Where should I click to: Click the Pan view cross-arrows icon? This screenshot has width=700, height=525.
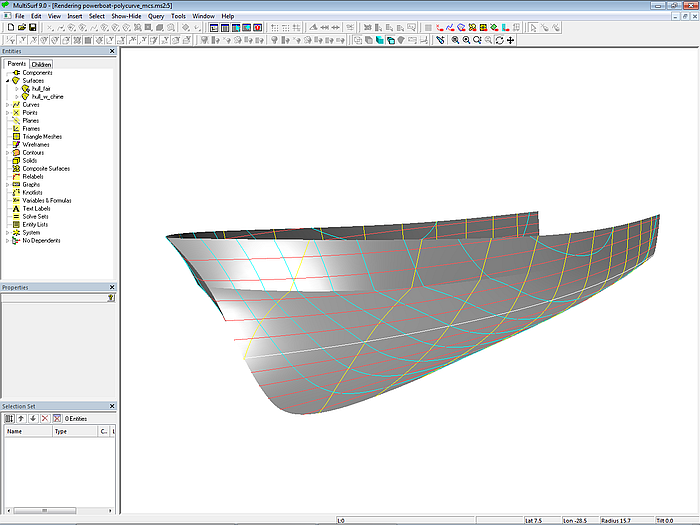click(x=511, y=40)
